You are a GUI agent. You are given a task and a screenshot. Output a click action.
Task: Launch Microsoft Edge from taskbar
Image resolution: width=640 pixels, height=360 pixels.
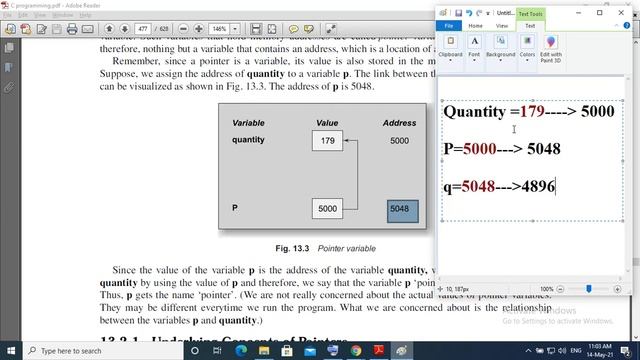[241, 351]
